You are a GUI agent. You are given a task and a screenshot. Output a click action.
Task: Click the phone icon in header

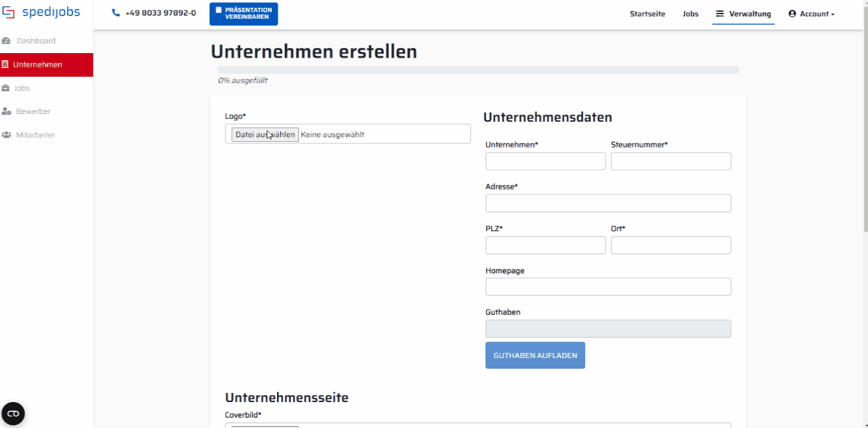coord(116,13)
